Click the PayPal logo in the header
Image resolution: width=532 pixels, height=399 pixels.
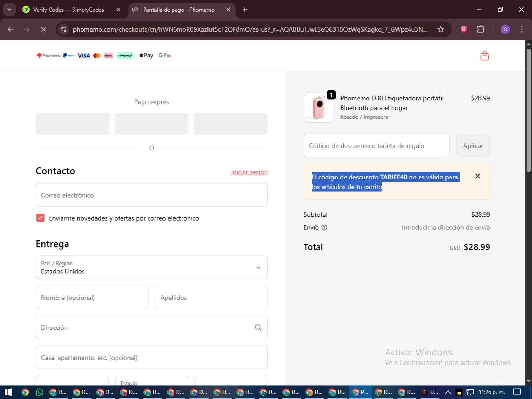coord(69,55)
